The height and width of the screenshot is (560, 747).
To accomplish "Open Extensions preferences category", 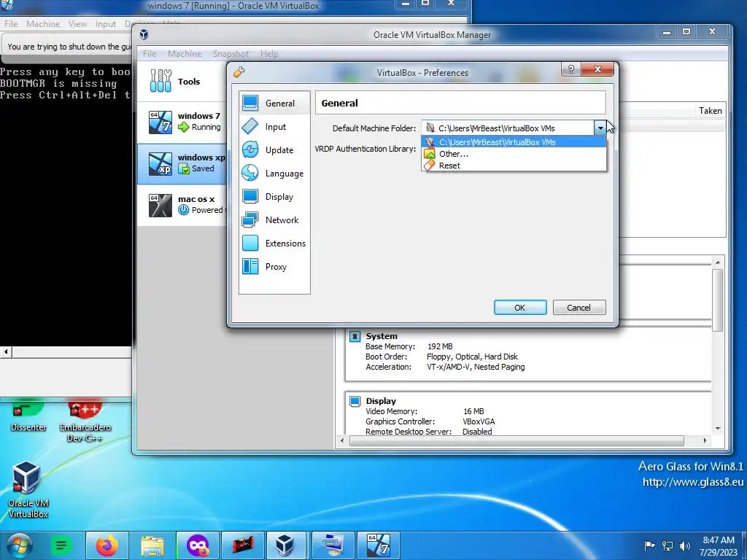I will point(274,243).
